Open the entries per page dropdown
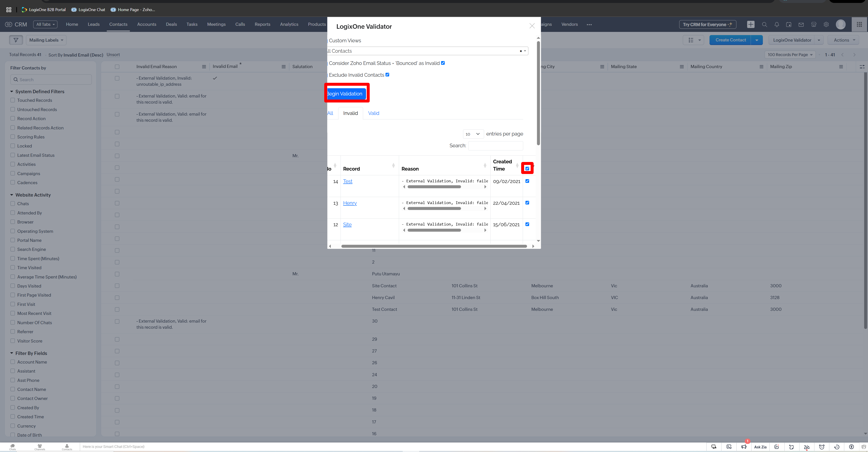The width and height of the screenshot is (868, 452). 473,134
